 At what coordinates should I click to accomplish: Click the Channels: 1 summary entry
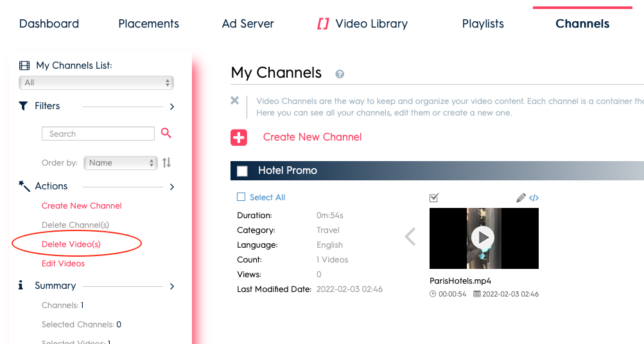point(62,305)
